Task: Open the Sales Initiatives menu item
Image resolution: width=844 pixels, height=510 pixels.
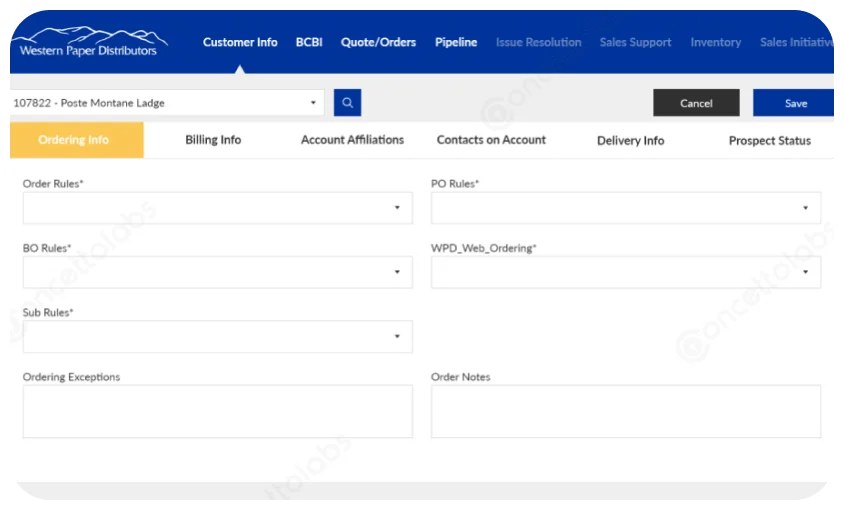Action: pyautogui.click(x=797, y=42)
